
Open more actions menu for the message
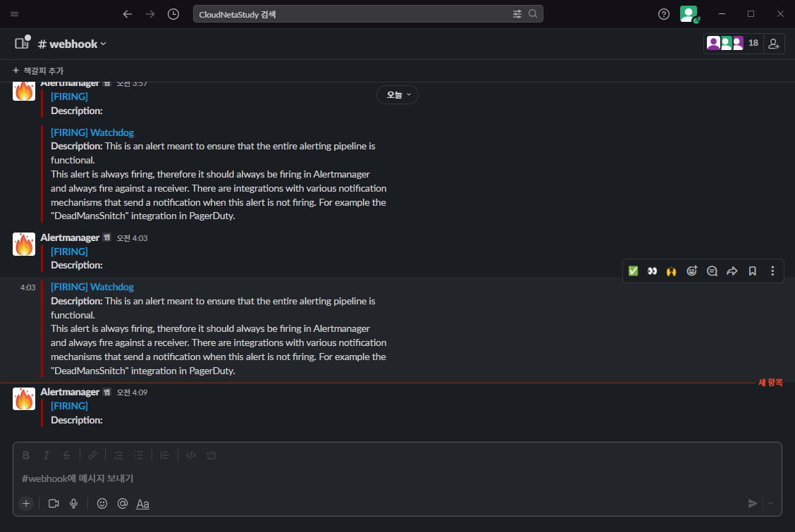pos(772,271)
